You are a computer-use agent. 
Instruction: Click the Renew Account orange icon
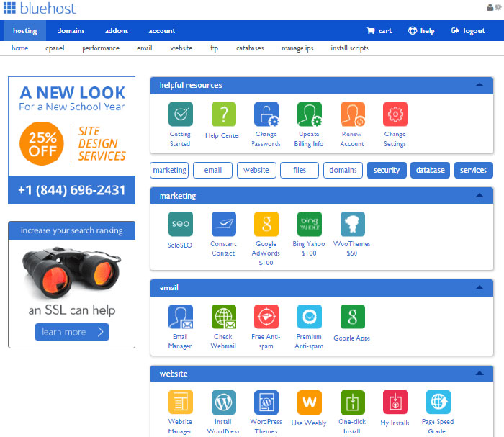coord(353,114)
